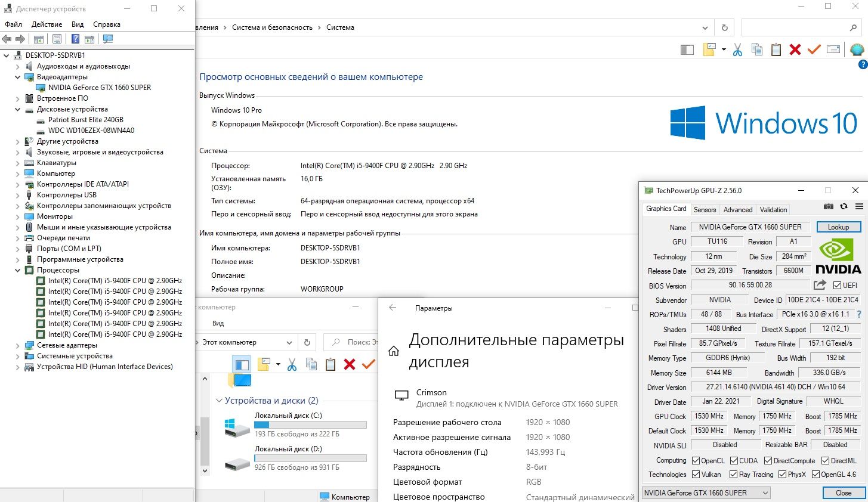The height and width of the screenshot is (502, 868).
Task: Click GPU-Z refresh icon
Action: pos(844,206)
